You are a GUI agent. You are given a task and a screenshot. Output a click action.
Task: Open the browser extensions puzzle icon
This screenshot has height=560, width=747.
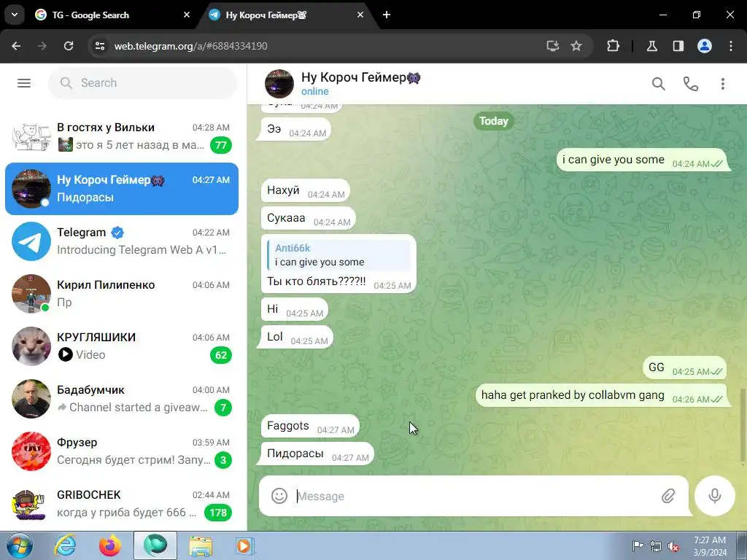[613, 46]
